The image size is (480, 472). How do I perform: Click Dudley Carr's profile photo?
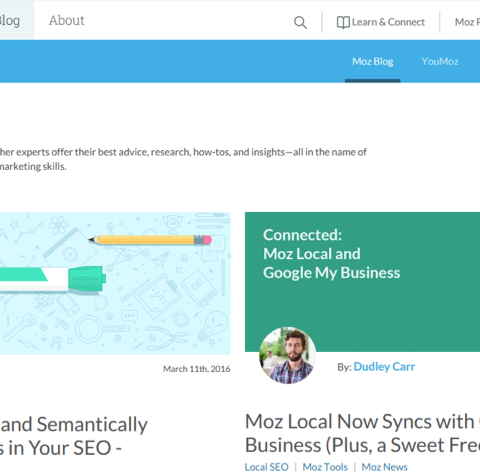click(x=288, y=355)
